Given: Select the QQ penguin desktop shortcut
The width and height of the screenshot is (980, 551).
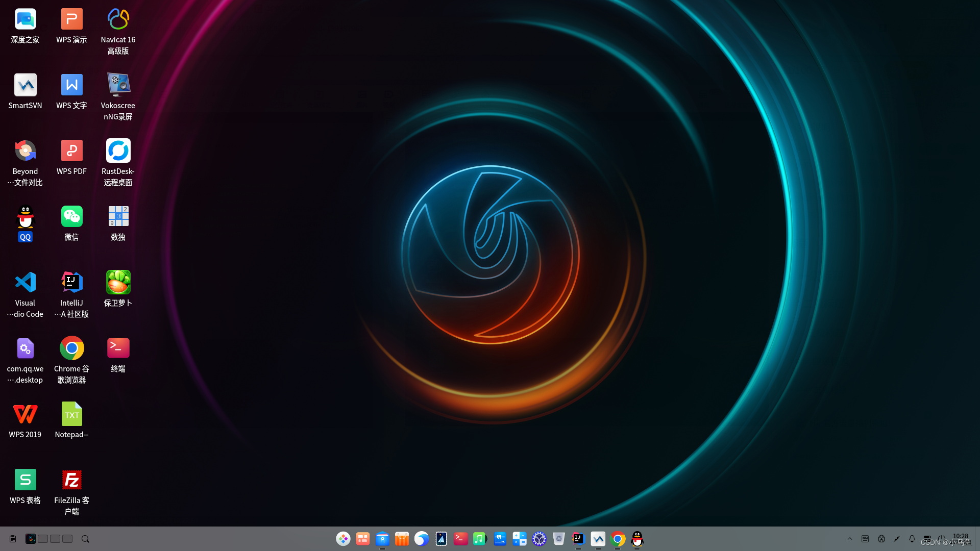Looking at the screenshot, I should pos(25,223).
